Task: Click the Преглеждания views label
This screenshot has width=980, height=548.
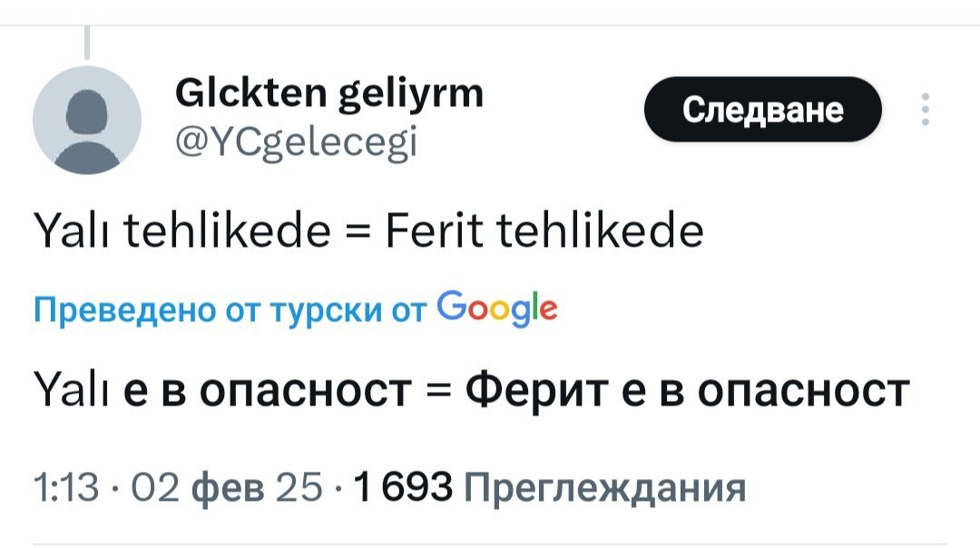Action: click(604, 489)
